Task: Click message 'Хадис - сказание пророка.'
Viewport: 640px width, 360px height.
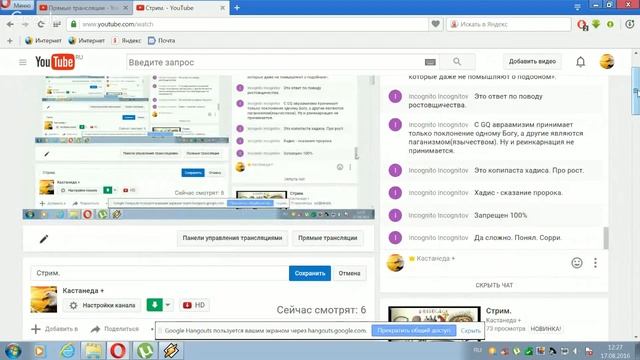Action: (518, 193)
